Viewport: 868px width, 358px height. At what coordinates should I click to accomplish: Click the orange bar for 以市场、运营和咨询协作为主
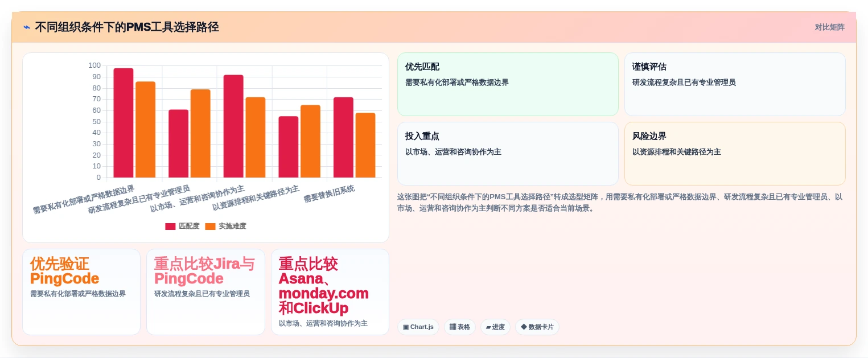pyautogui.click(x=256, y=137)
